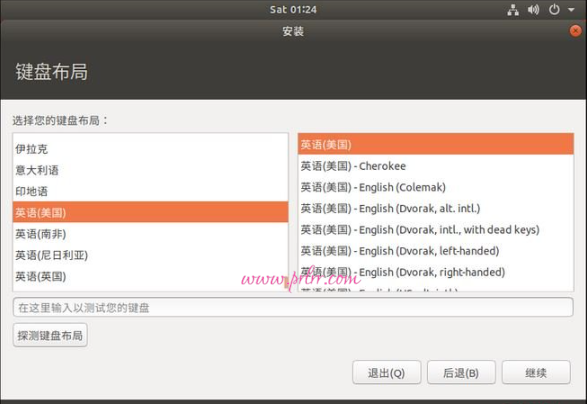Open the volume speaker icon
The width and height of the screenshot is (587, 404).
pyautogui.click(x=533, y=9)
